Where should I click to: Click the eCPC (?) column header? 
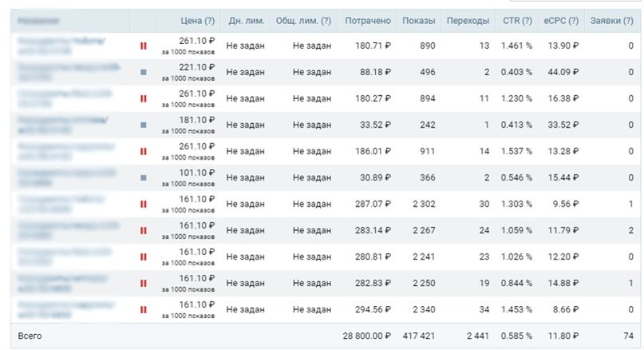[x=561, y=20]
